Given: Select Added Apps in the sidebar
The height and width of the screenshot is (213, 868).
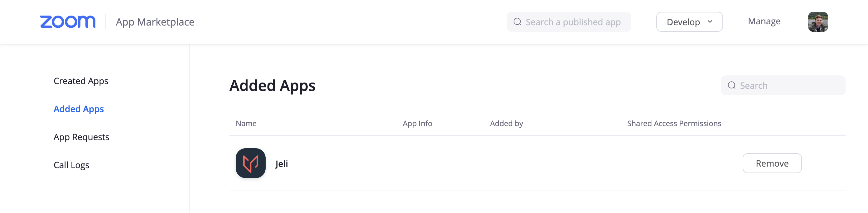Looking at the screenshot, I should 79,109.
